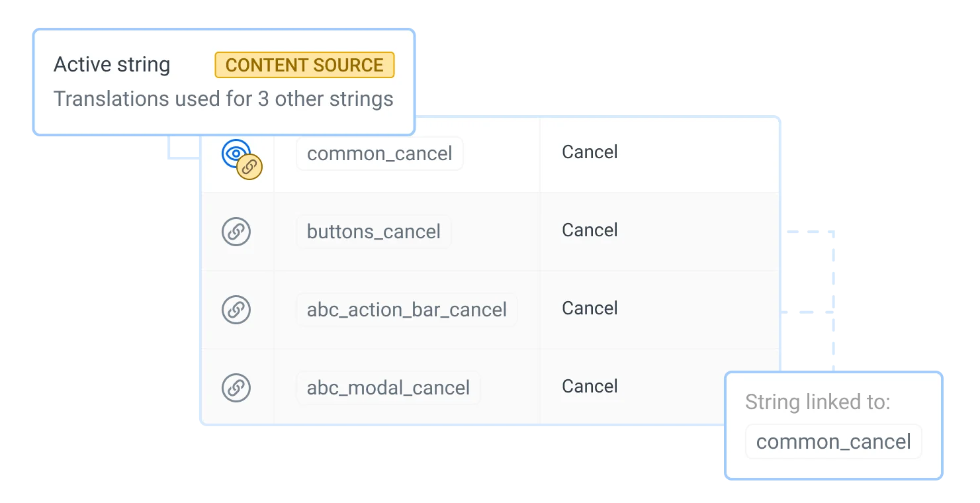Screen dimensions: 980x503
Task: Select the abc_modal_cancel key tag
Action: (388, 388)
